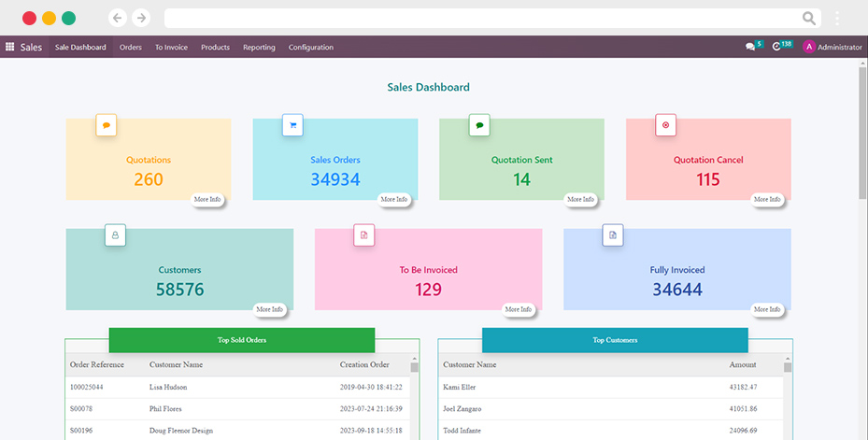Click the Sales Orders count 34934
868x440 pixels.
click(x=335, y=179)
